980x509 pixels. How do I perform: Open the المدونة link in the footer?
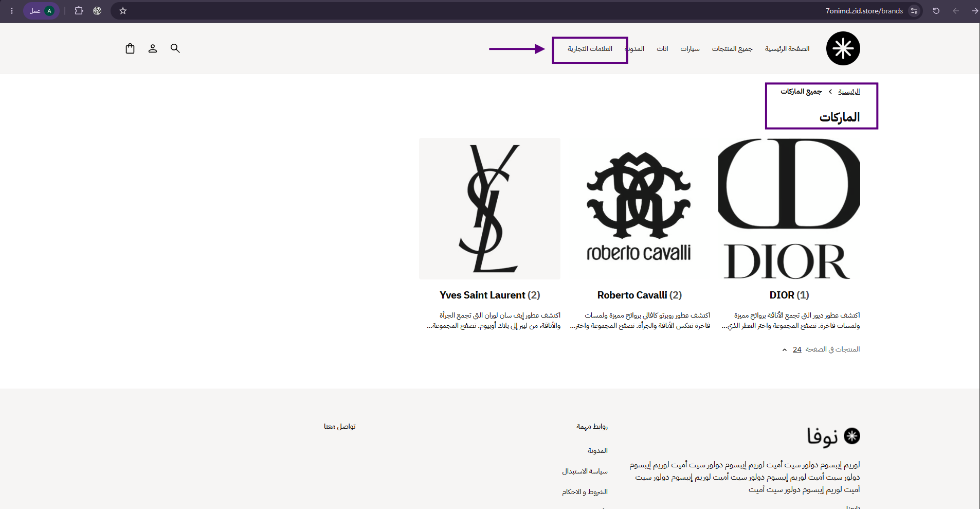click(x=597, y=451)
